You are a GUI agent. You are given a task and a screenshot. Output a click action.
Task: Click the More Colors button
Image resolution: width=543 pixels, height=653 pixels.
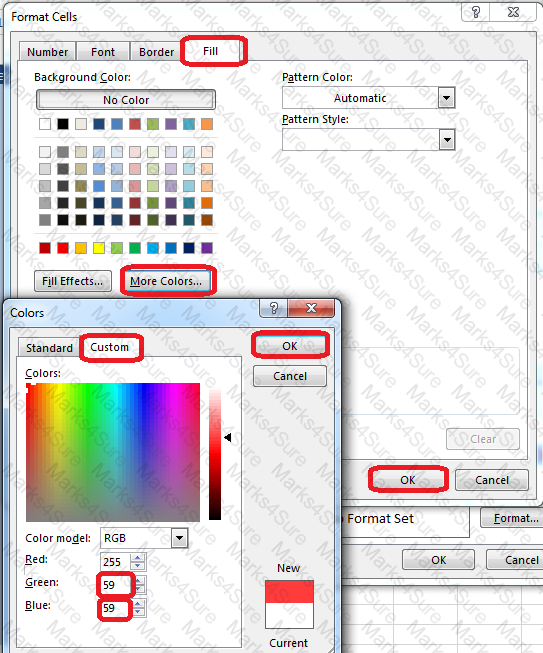click(166, 281)
